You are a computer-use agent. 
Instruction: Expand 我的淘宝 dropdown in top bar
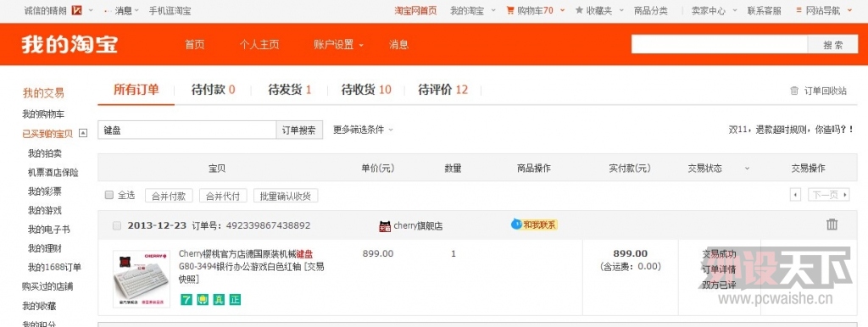point(492,10)
